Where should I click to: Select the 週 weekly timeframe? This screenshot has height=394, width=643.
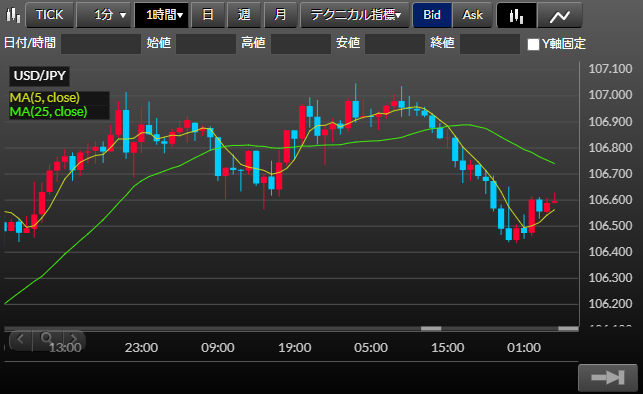click(244, 15)
